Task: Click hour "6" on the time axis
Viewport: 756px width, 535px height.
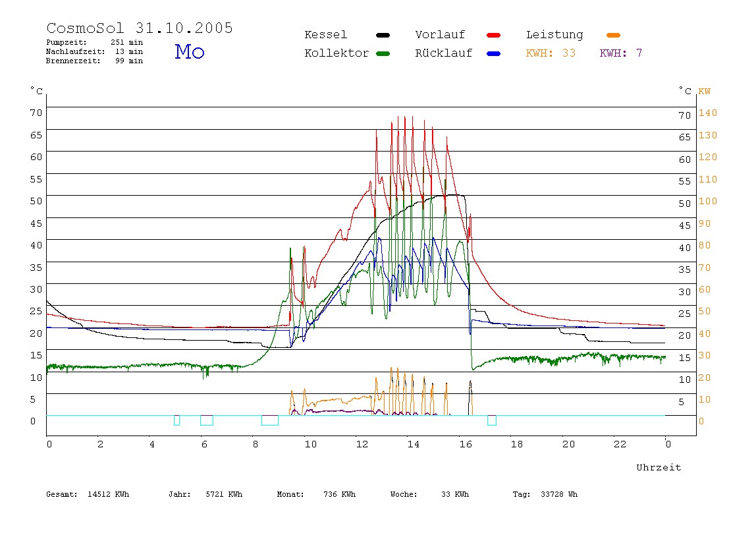Action: click(x=204, y=444)
